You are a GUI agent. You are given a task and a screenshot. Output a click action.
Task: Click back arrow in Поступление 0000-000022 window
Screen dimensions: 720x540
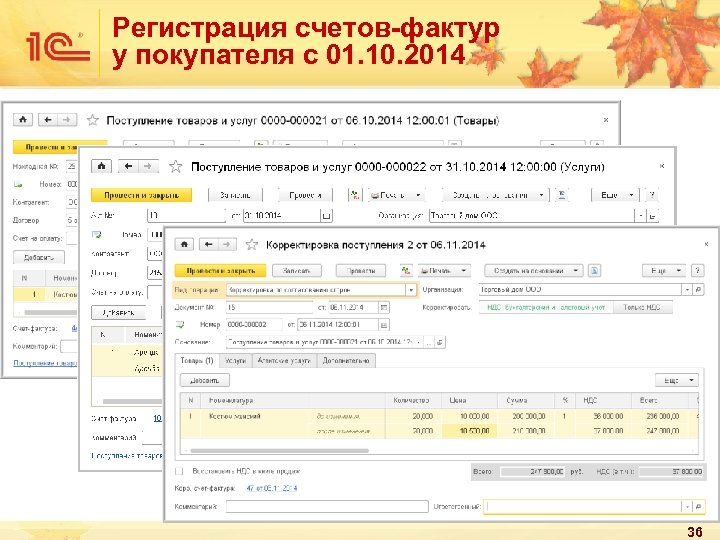128,166
